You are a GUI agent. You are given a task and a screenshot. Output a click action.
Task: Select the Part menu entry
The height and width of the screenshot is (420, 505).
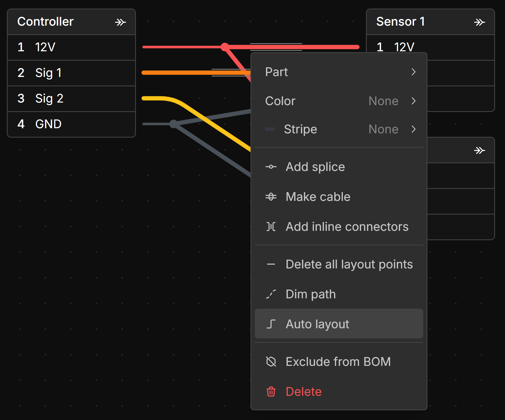pos(276,72)
